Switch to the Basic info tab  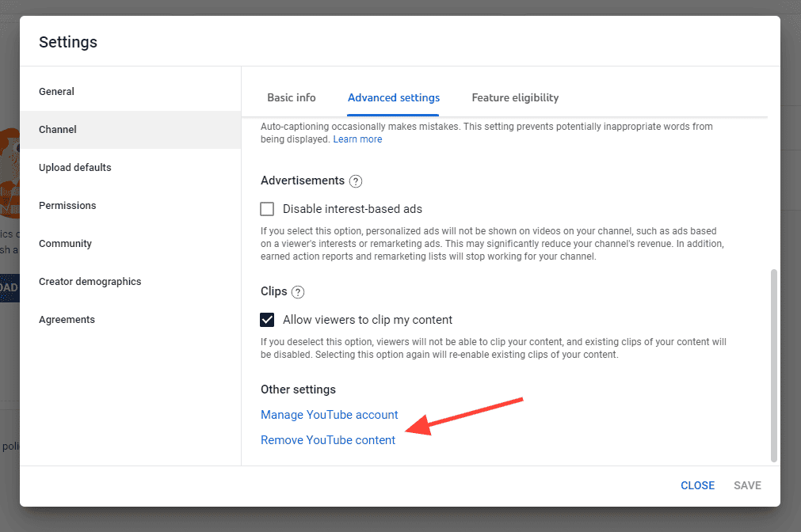[x=291, y=97]
